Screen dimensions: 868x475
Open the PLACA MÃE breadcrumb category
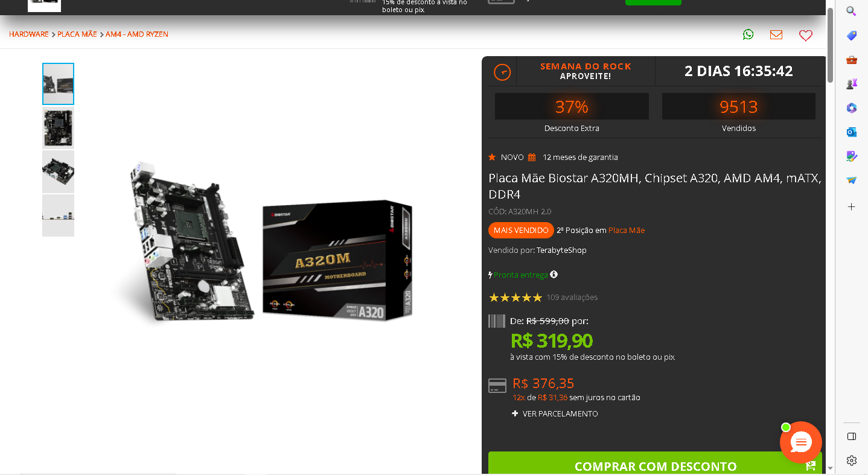77,34
